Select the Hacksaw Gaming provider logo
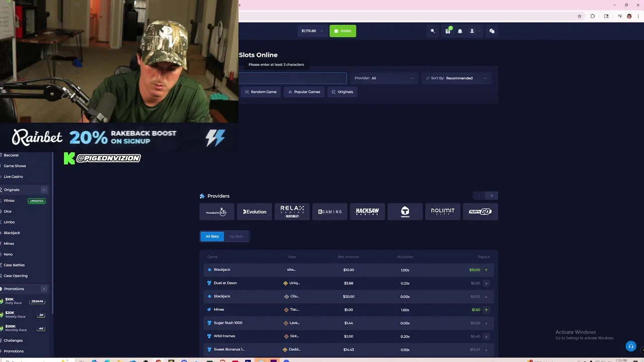Screen dimensions: 644x362 (367, 212)
